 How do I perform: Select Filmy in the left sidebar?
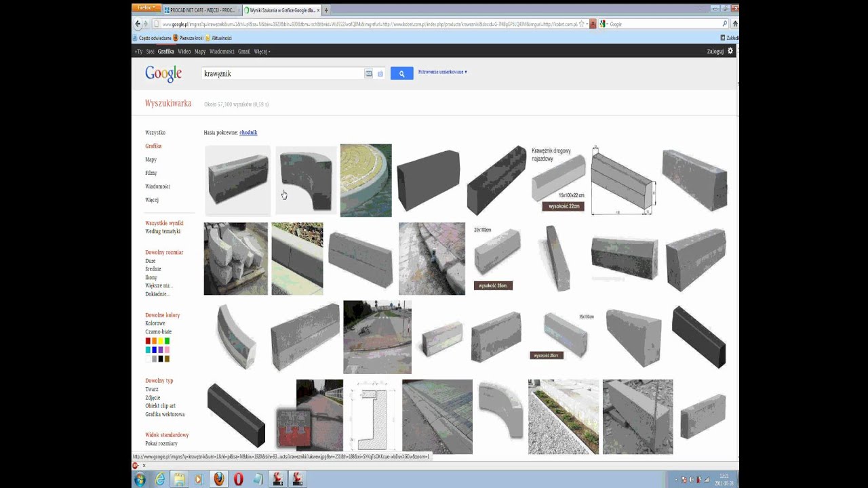coord(151,173)
